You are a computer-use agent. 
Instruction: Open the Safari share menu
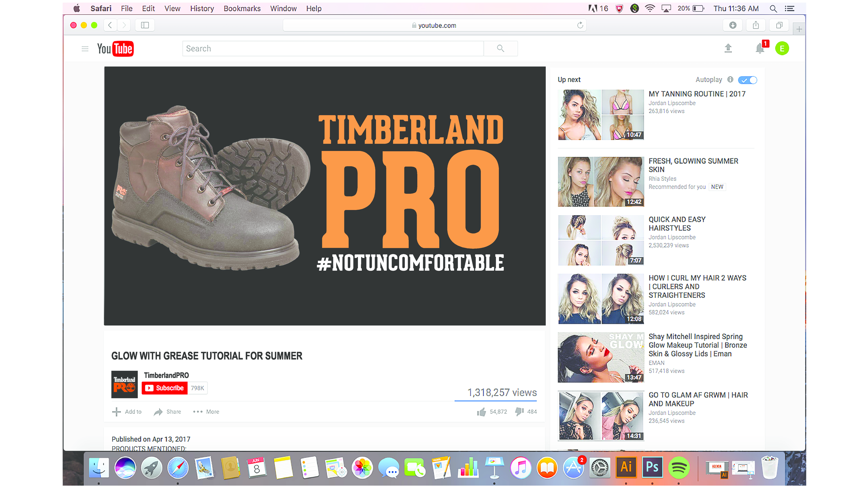tap(756, 25)
